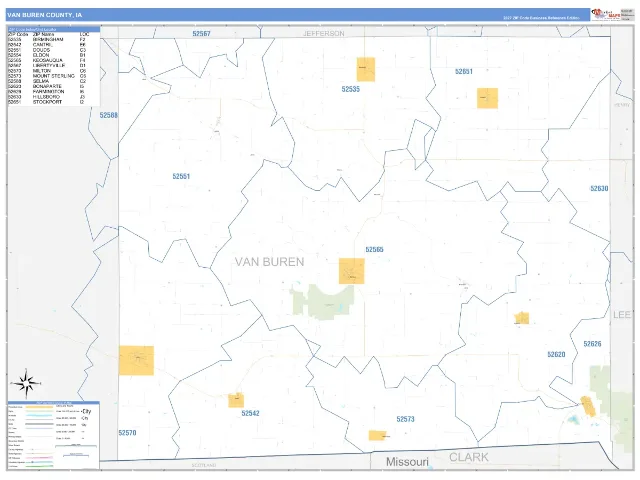
Task: Click the 52542 ZIP label on the map
Action: [250, 413]
